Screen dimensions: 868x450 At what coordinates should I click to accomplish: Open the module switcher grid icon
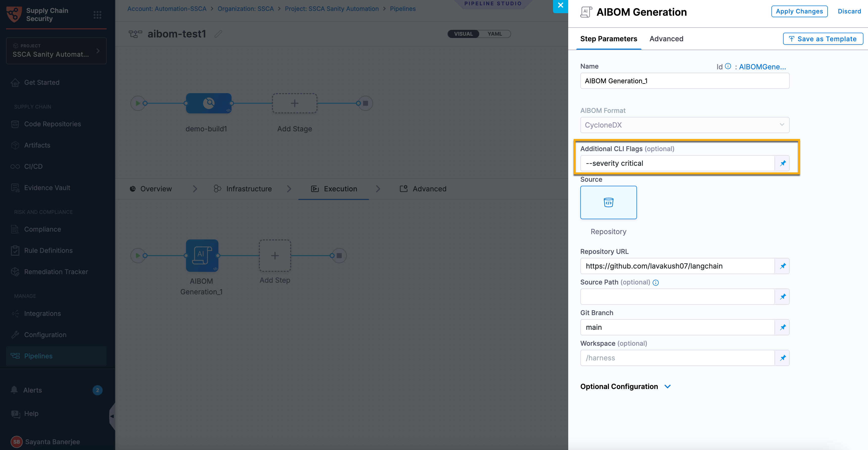97,15
